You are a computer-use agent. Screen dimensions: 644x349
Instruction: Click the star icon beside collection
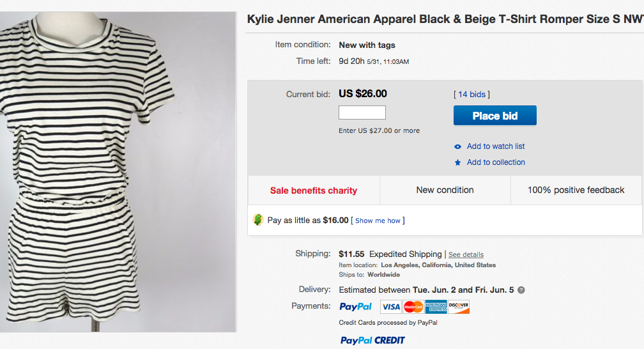(x=457, y=163)
